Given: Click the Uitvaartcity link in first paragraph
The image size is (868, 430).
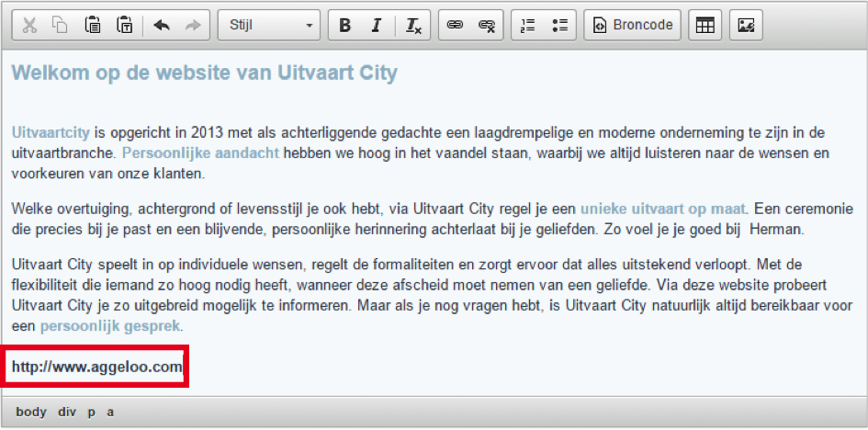Looking at the screenshot, I should (51, 133).
